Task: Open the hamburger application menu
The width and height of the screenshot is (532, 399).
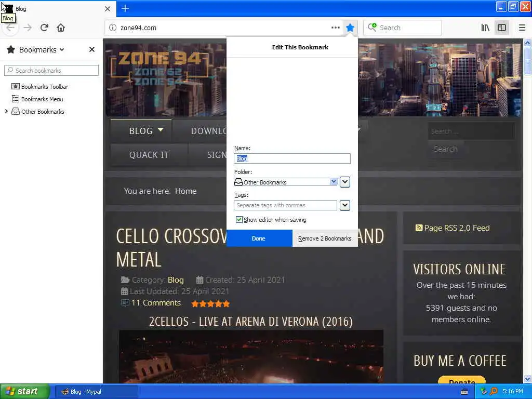Action: tap(522, 28)
